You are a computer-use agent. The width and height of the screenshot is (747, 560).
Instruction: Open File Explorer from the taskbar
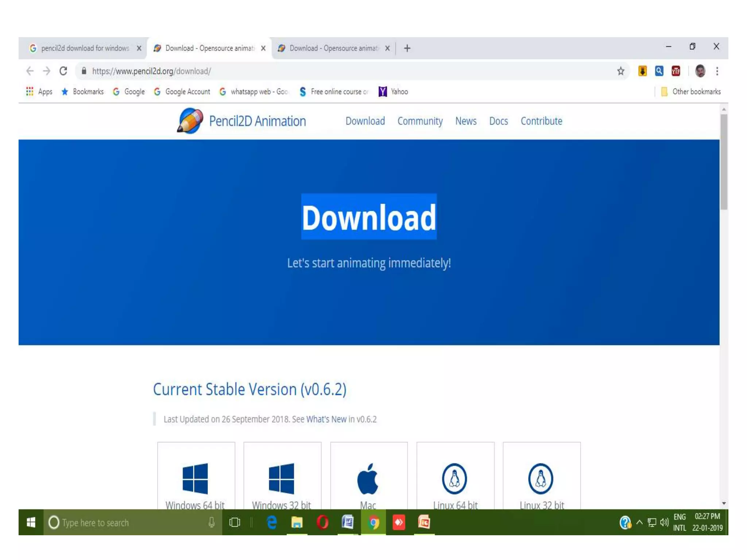[297, 522]
